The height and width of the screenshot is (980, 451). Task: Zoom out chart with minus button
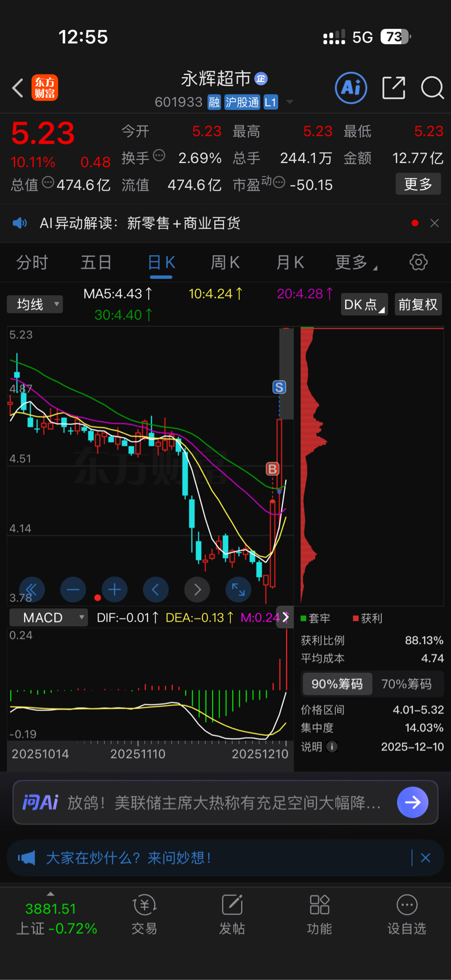pyautogui.click(x=73, y=589)
